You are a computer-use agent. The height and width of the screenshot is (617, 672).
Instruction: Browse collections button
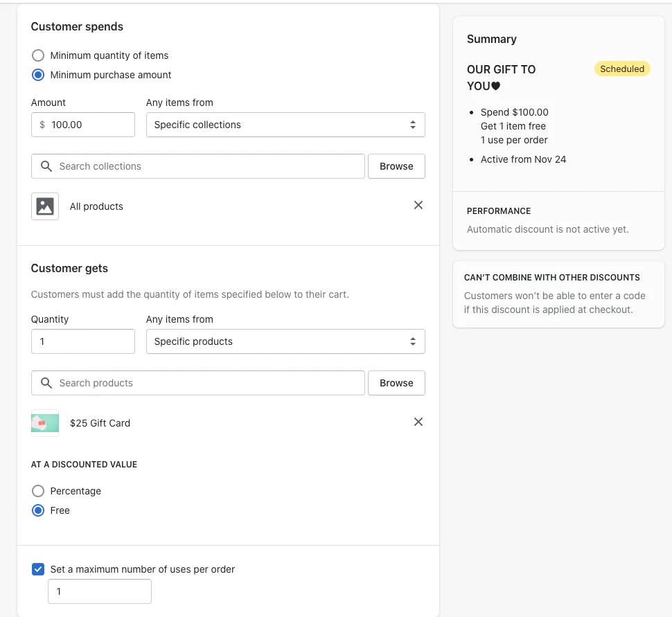(x=396, y=166)
